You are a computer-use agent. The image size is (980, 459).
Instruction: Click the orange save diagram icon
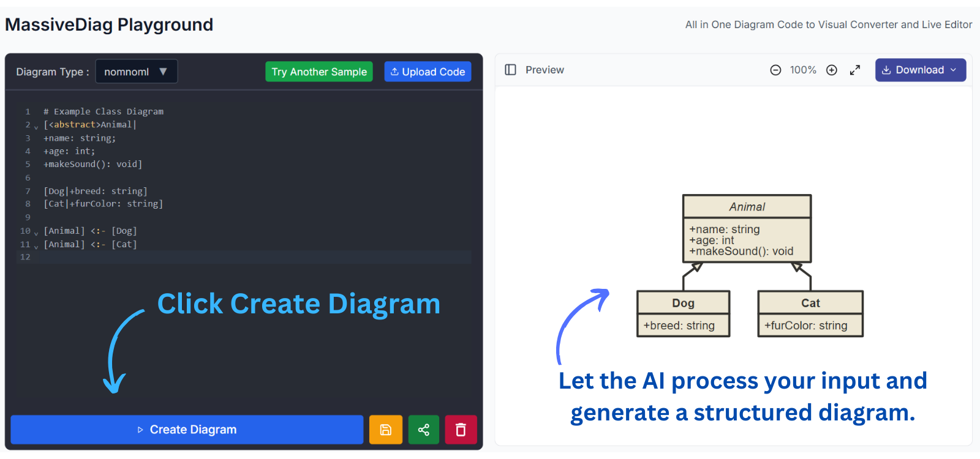tap(386, 430)
